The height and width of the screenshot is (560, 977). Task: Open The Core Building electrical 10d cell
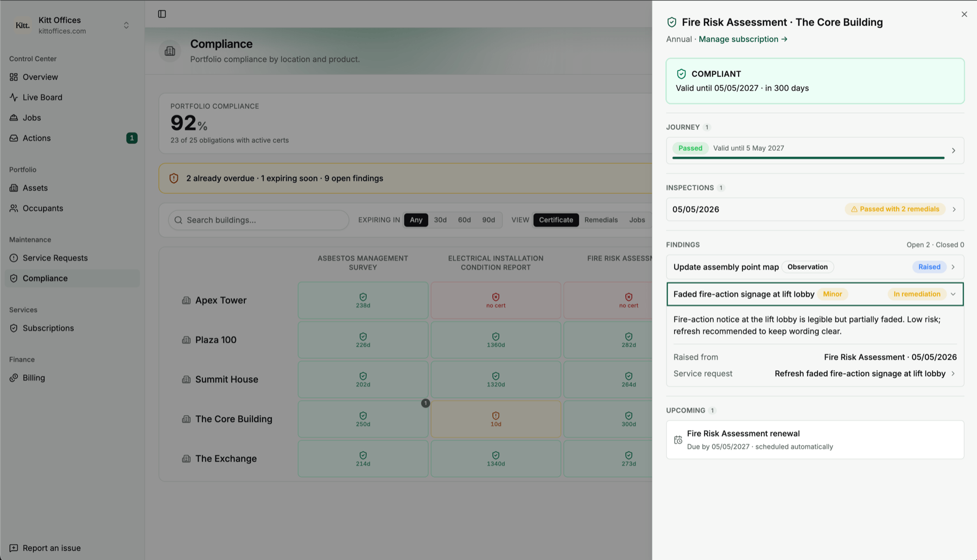click(x=496, y=419)
